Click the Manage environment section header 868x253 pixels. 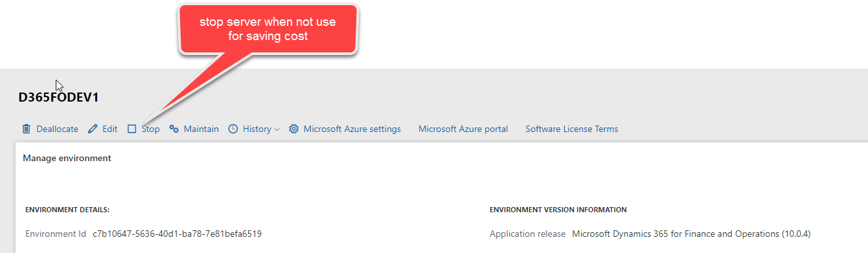coord(67,158)
